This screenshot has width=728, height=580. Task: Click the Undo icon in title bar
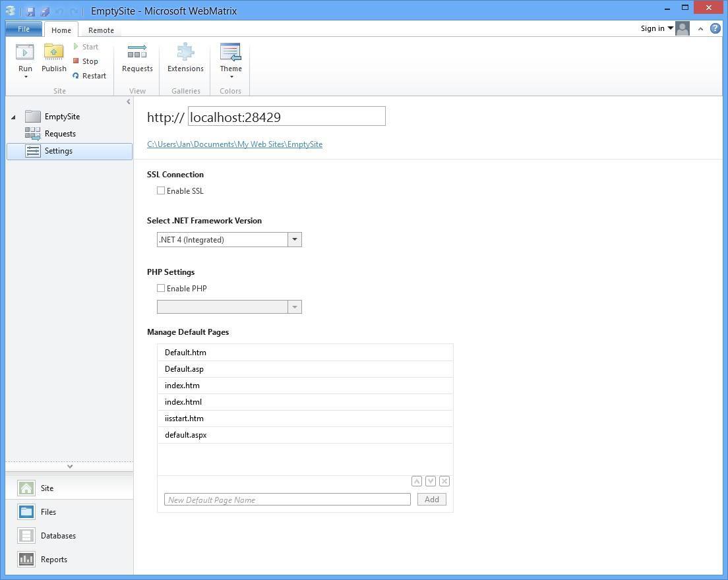click(59, 11)
